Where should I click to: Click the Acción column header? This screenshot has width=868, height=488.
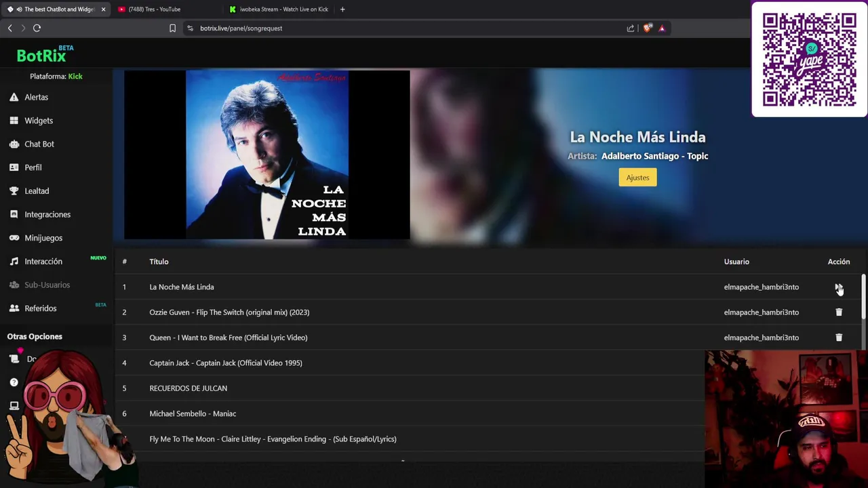pos(839,262)
